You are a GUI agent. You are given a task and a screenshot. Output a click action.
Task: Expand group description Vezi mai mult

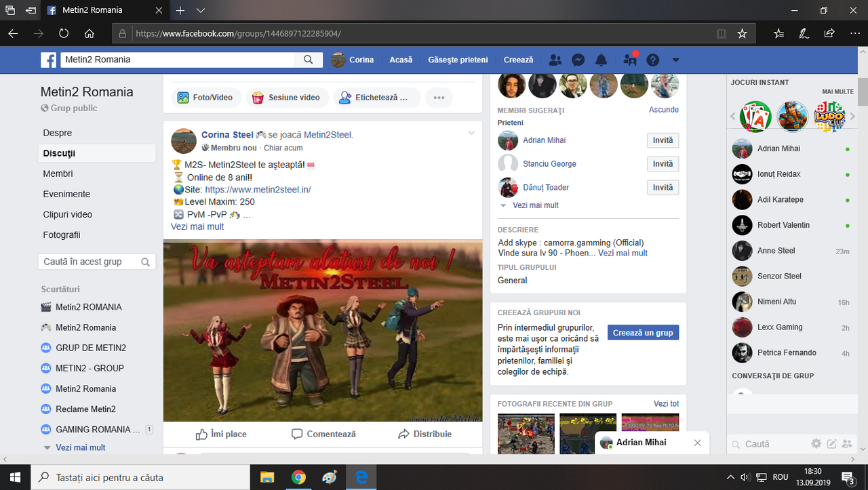click(x=623, y=253)
